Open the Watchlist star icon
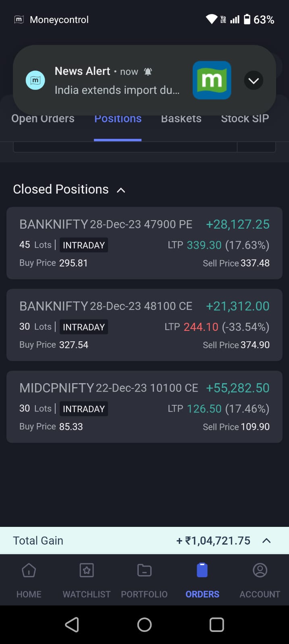Image resolution: width=289 pixels, height=644 pixels. point(87,570)
